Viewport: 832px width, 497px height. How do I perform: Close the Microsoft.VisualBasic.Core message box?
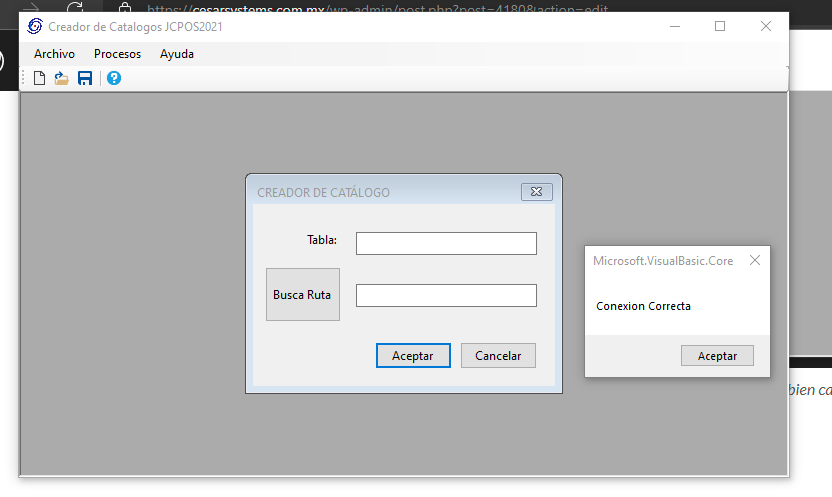coord(754,260)
